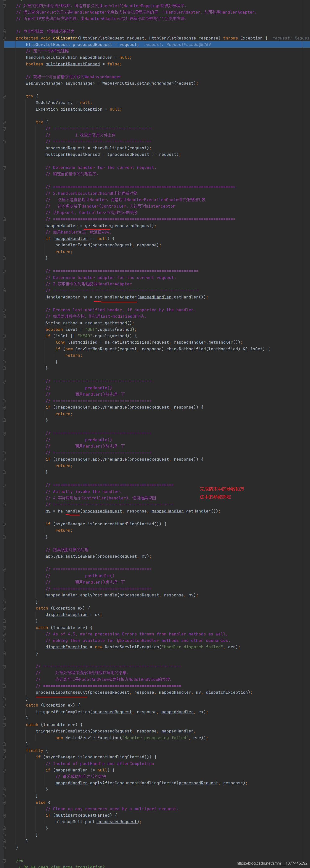Viewport: 310px width, 868px height.
Task: Click the comment '// 4.实际调用这个Controller(handler)'
Action: pos(101,498)
